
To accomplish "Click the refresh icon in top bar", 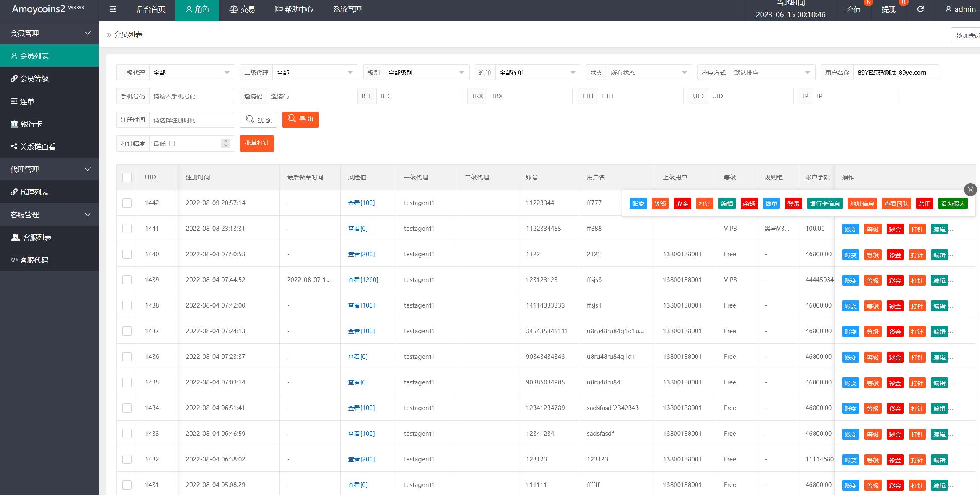I will point(920,9).
